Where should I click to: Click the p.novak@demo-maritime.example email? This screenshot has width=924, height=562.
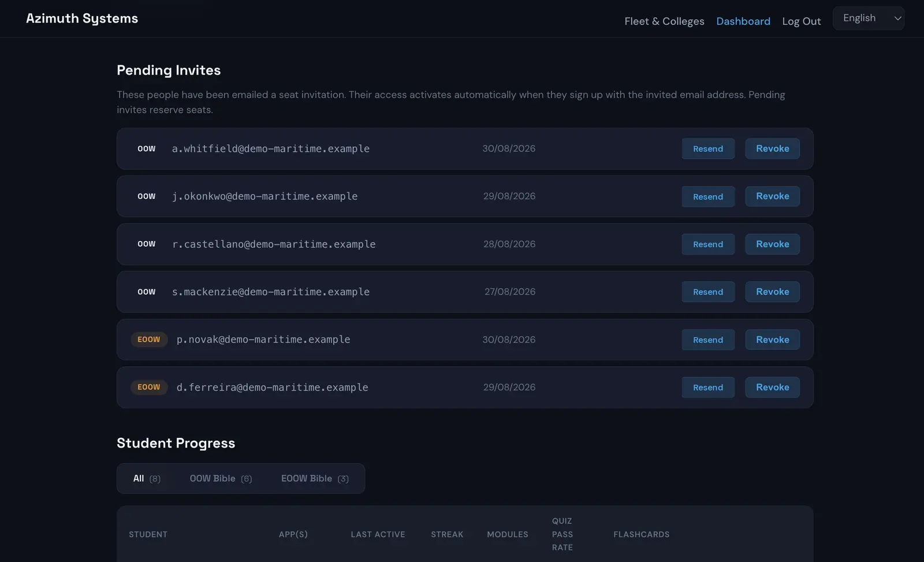tap(263, 340)
